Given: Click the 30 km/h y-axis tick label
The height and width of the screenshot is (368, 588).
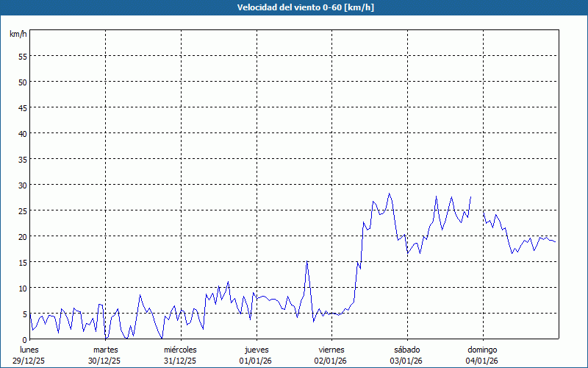Looking at the screenshot, I should point(22,185).
